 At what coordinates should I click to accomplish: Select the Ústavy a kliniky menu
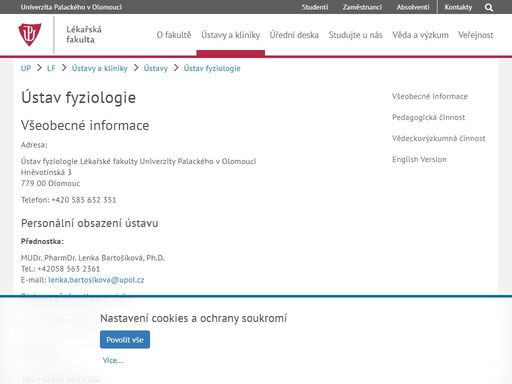230,35
